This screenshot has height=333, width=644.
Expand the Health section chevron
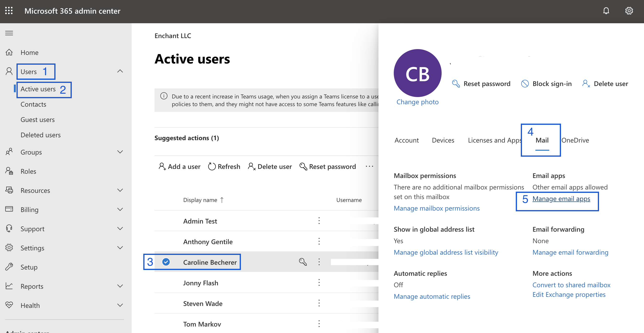coord(120,305)
